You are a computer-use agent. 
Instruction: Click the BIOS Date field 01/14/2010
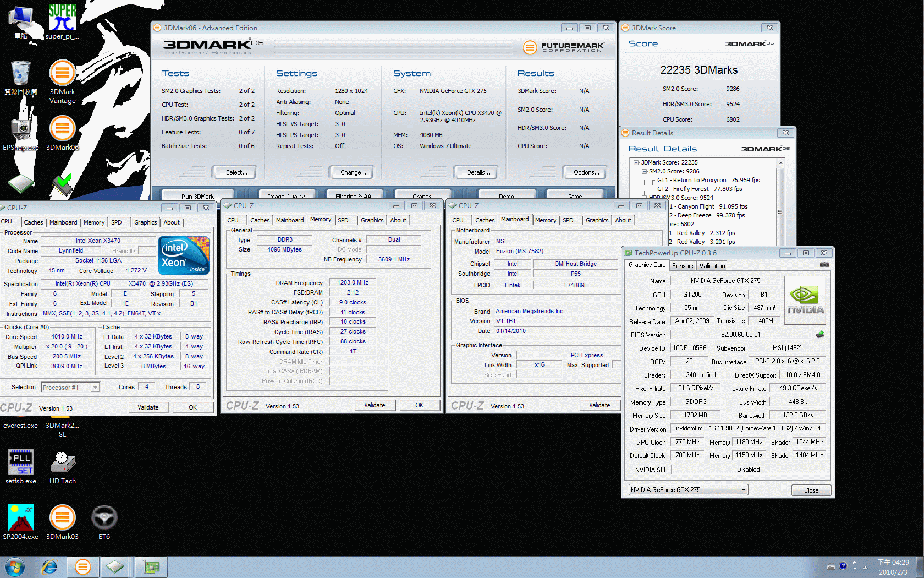coord(557,331)
